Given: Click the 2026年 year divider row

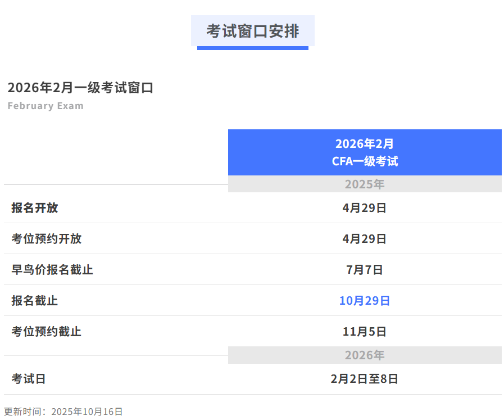Looking at the screenshot, I should [365, 355].
